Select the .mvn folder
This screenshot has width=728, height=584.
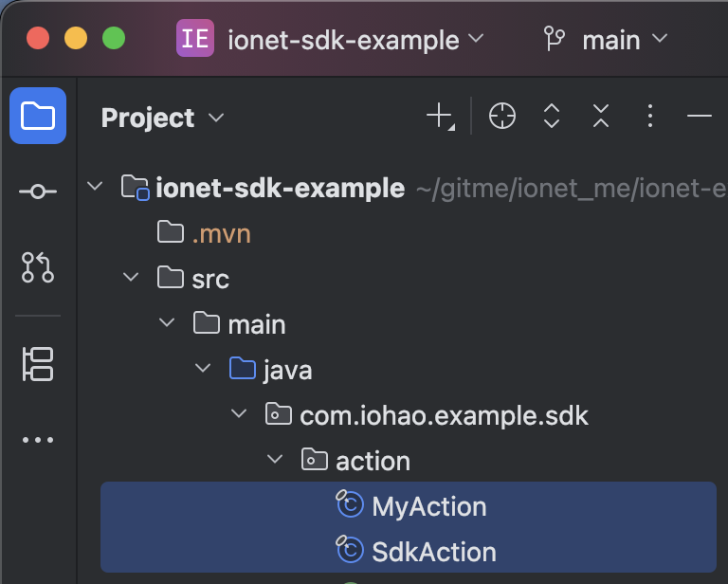[x=220, y=233]
